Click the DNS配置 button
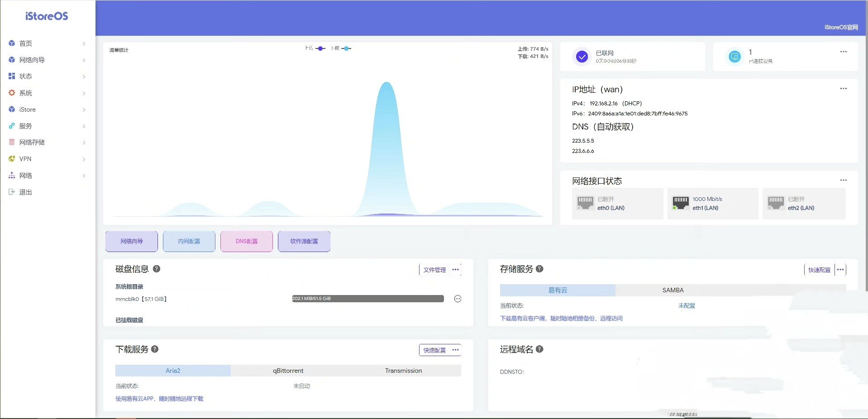 pos(247,241)
